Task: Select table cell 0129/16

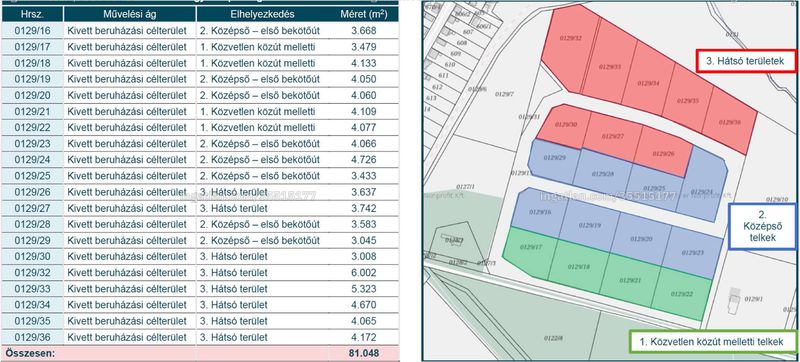Action: pyautogui.click(x=33, y=31)
